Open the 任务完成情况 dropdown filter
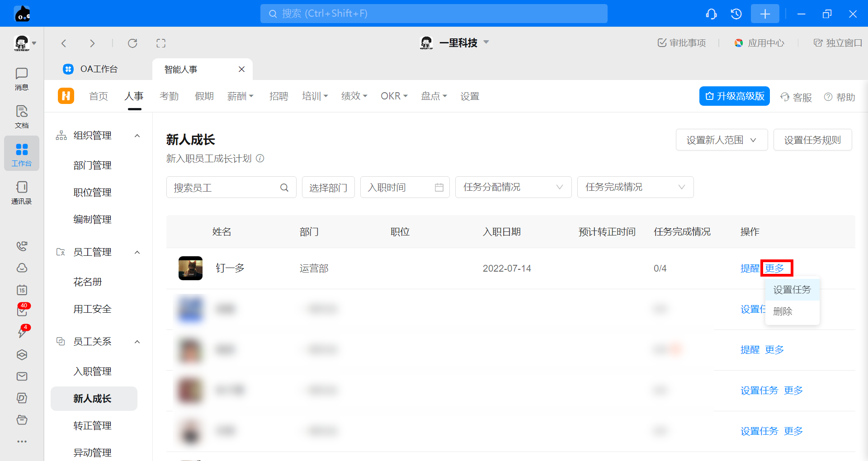 click(x=635, y=187)
